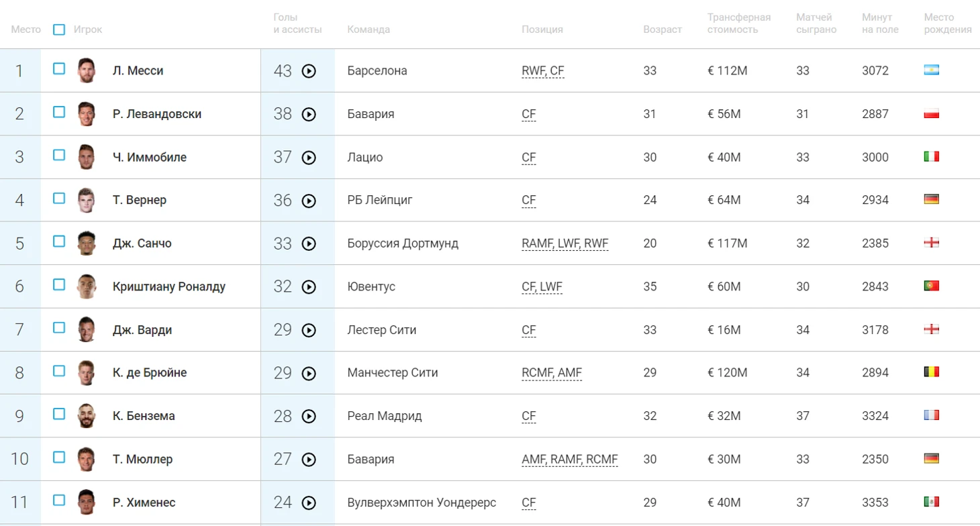Click Portugal flag for Cristiano Ronaldo
This screenshot has width=980, height=526.
pyautogui.click(x=931, y=286)
